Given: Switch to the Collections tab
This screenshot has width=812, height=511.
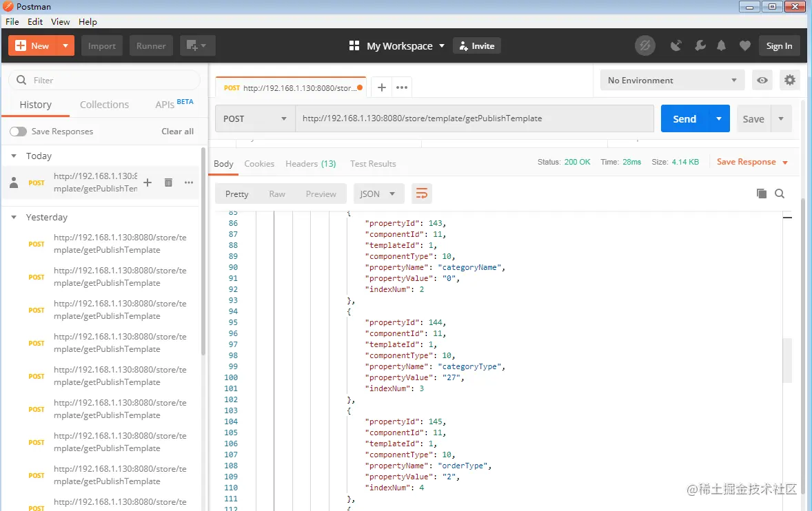Looking at the screenshot, I should click(104, 105).
